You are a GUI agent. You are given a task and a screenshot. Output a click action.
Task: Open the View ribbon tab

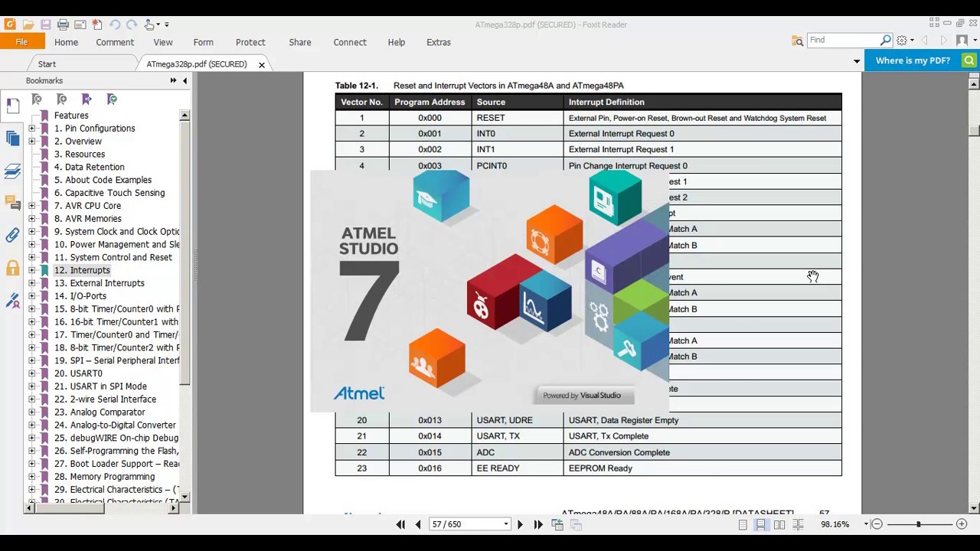tap(163, 42)
